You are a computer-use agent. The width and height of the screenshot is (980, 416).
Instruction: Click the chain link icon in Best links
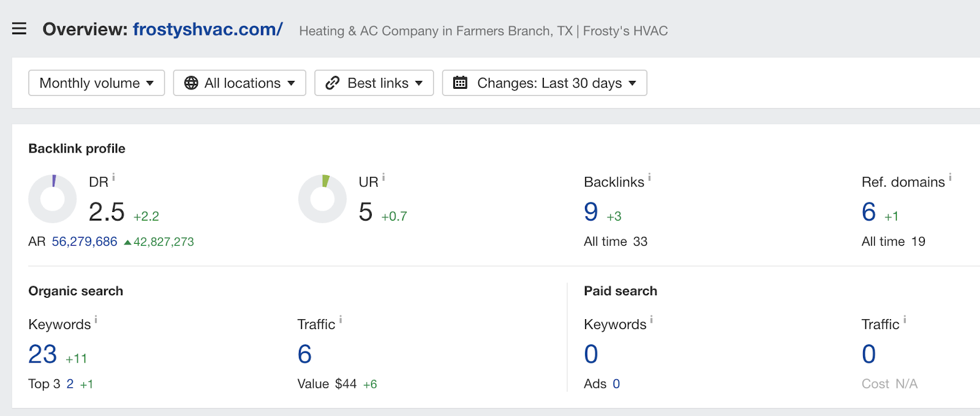[x=333, y=83]
